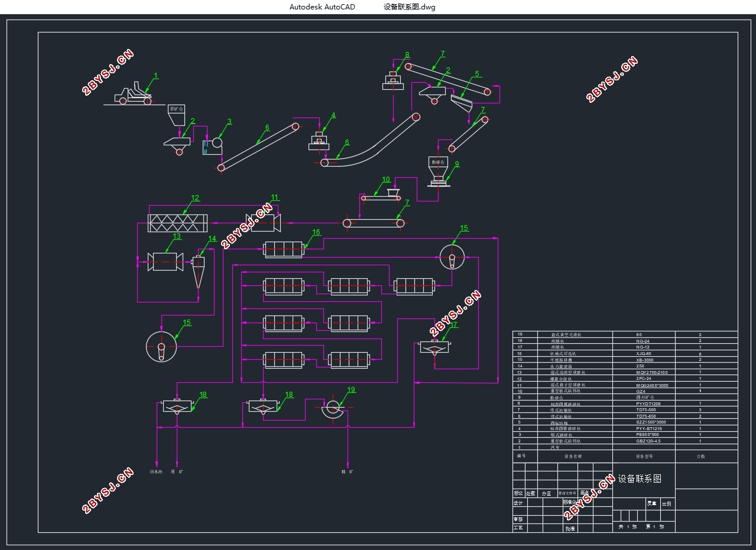Click the '设备联系图' title in the title block
This screenshot has height=550, width=756.
tap(640, 479)
